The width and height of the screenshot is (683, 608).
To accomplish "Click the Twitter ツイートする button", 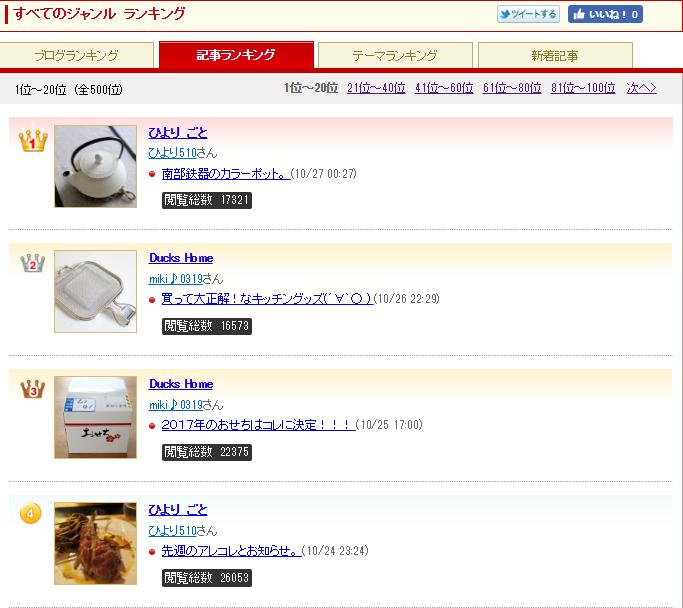I will click(x=528, y=14).
